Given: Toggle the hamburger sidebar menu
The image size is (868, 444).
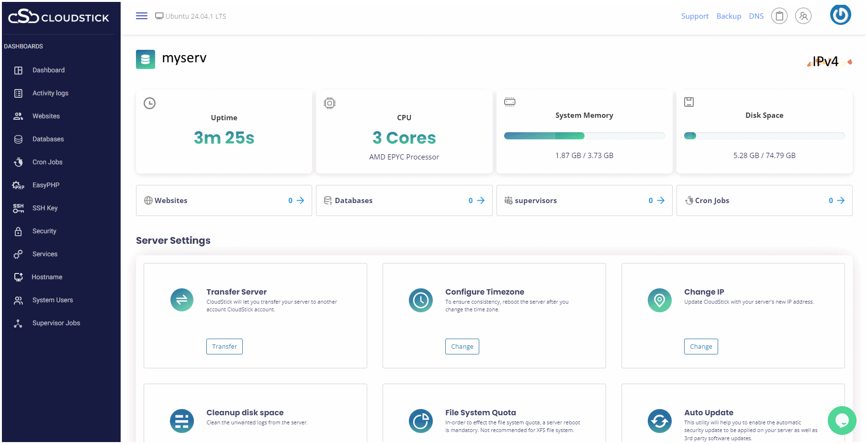Looking at the screenshot, I should (141, 16).
